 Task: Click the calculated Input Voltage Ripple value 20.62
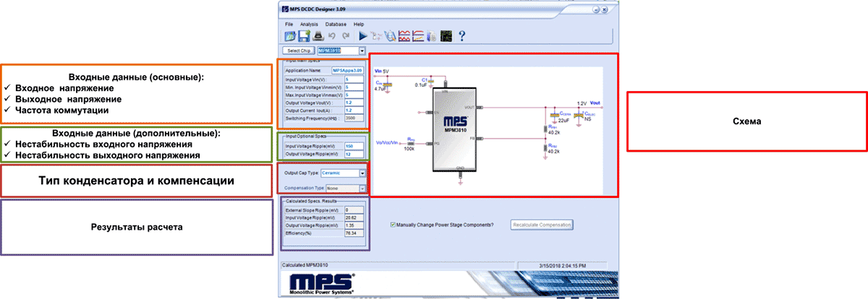click(354, 217)
